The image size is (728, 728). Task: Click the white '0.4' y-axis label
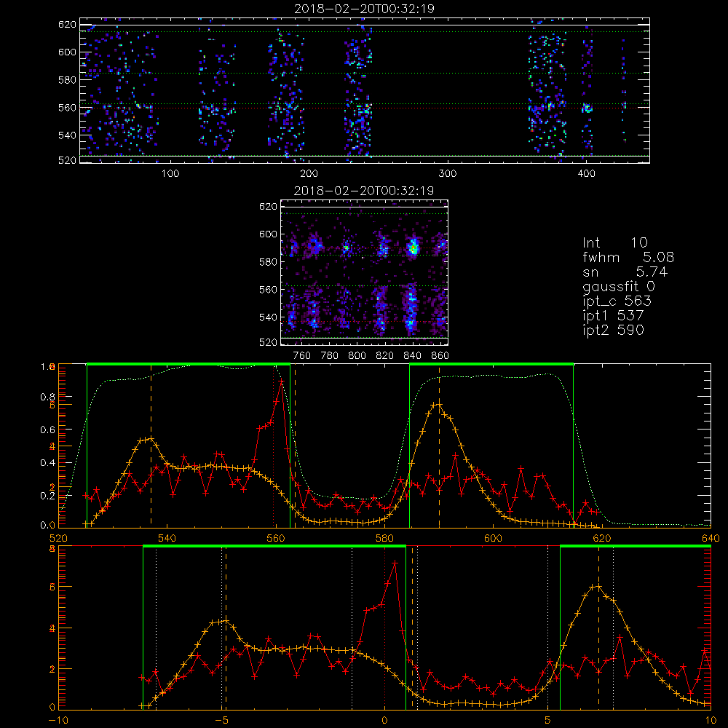(48, 463)
